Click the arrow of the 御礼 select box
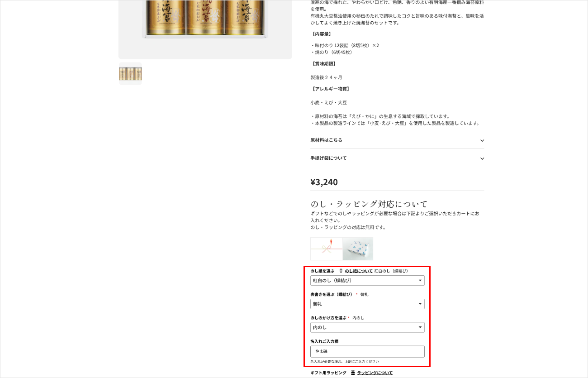 (420, 304)
